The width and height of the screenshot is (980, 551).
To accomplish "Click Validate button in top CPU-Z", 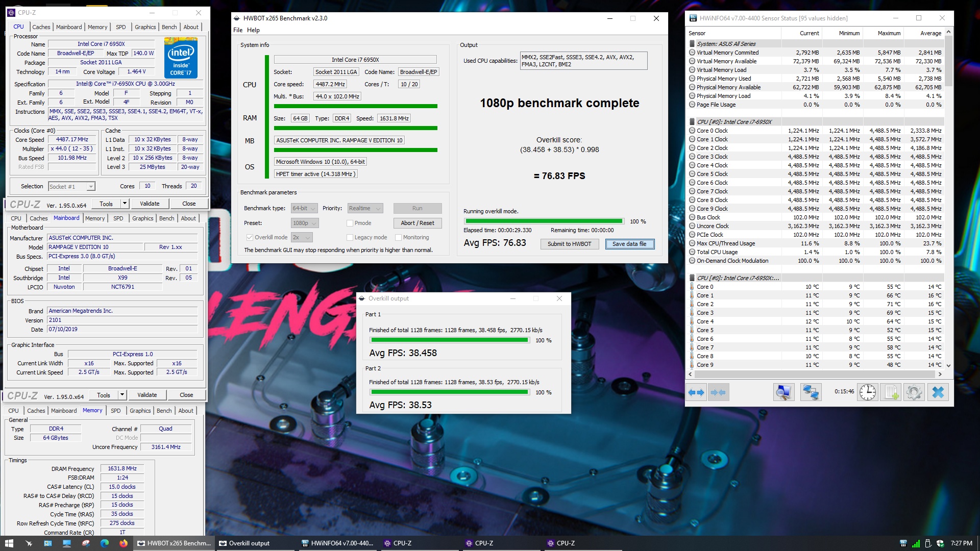I will 150,204.
